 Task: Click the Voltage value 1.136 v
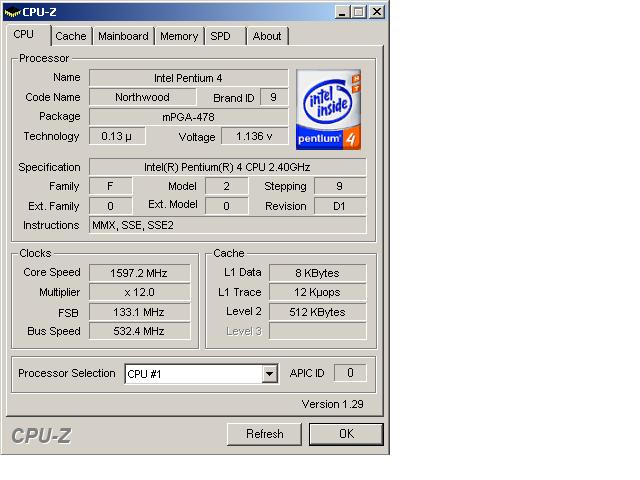pos(254,136)
